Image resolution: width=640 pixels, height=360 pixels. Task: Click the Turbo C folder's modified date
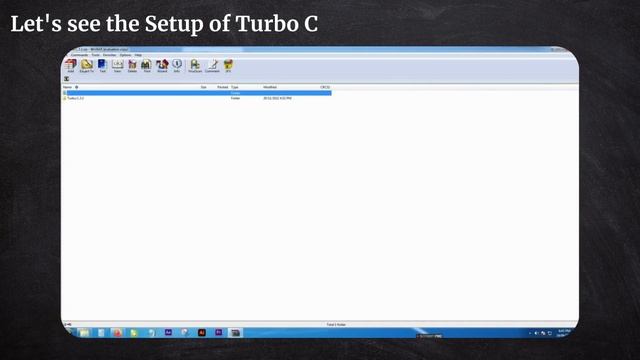click(277, 98)
